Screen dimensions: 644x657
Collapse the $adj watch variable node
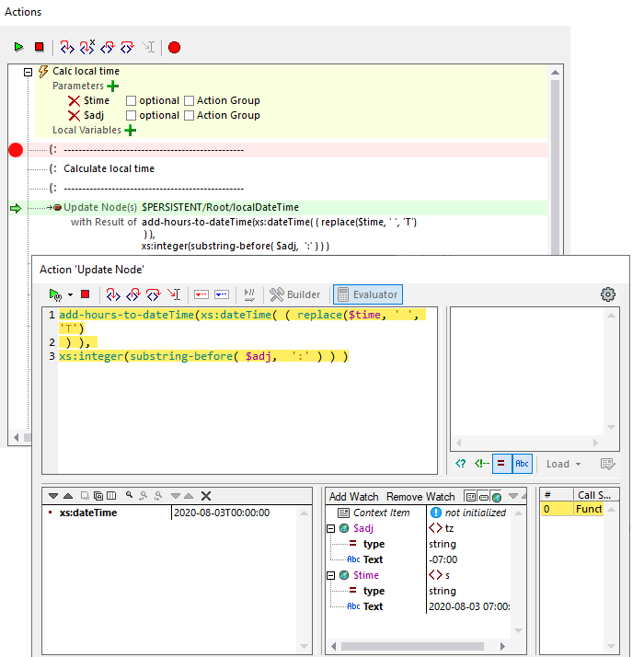coord(331,528)
